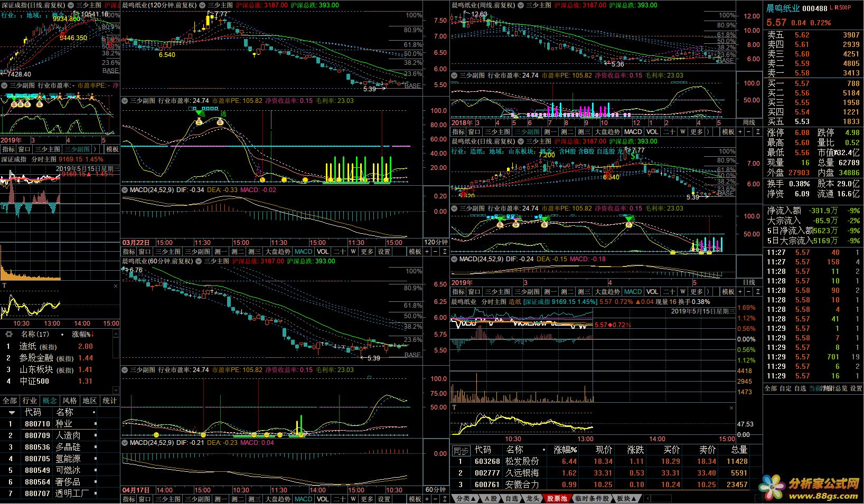Image resolution: width=864 pixels, height=504 pixels.
Task: Toggle 三少副图 in 120-minute chart toolbar
Action: coord(198,252)
